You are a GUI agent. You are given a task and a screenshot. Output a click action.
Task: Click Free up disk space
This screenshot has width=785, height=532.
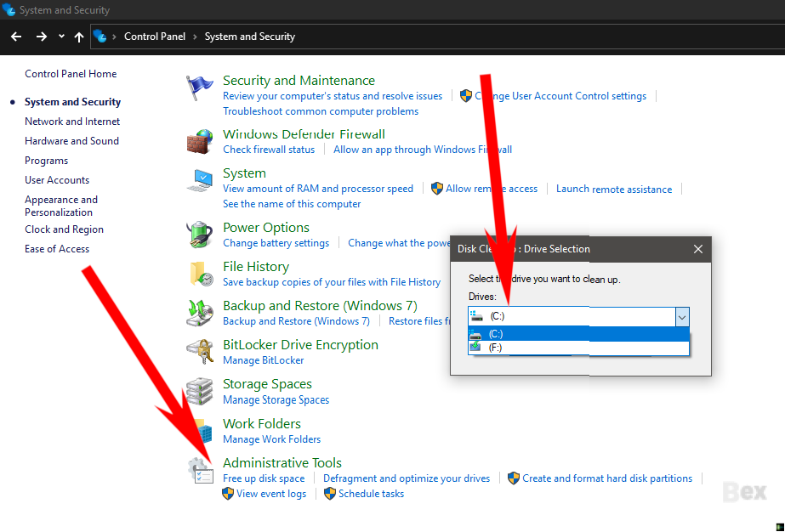pos(264,478)
